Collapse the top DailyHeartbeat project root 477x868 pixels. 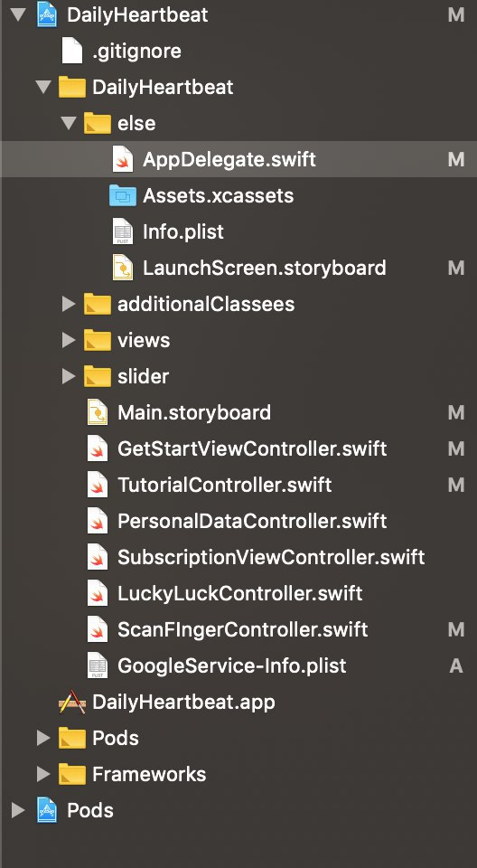pyautogui.click(x=18, y=14)
